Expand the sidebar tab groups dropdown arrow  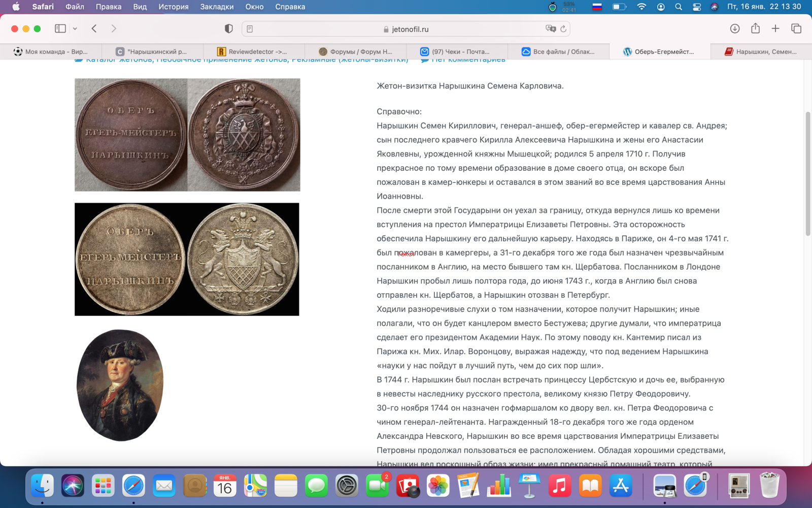pyautogui.click(x=75, y=29)
